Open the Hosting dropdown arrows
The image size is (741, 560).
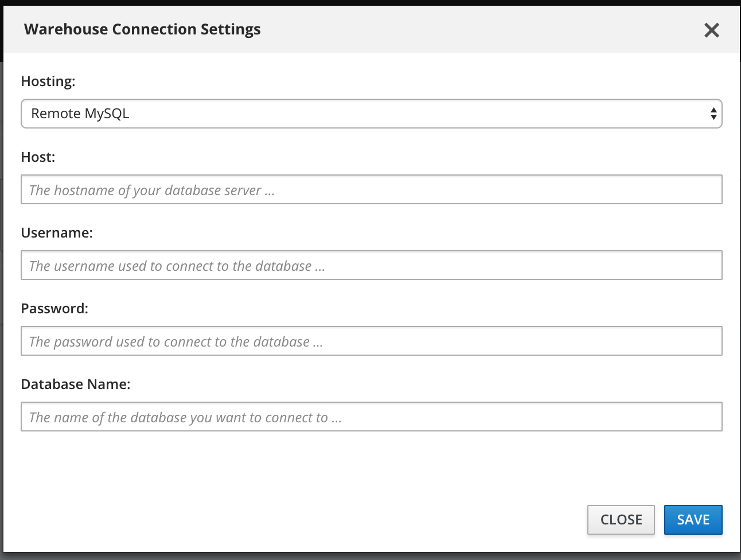pos(713,114)
